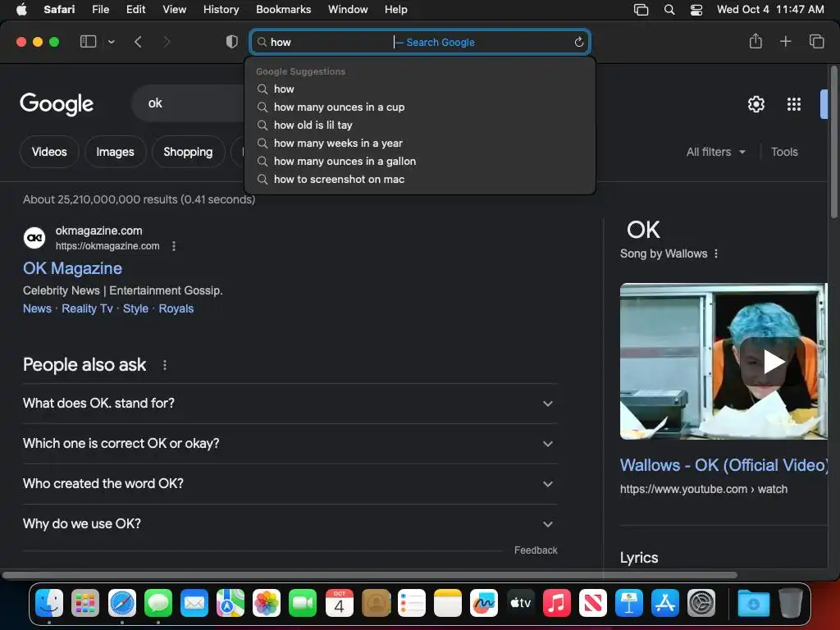Send Feedback on People also ask
This screenshot has height=630, width=840.
point(536,550)
